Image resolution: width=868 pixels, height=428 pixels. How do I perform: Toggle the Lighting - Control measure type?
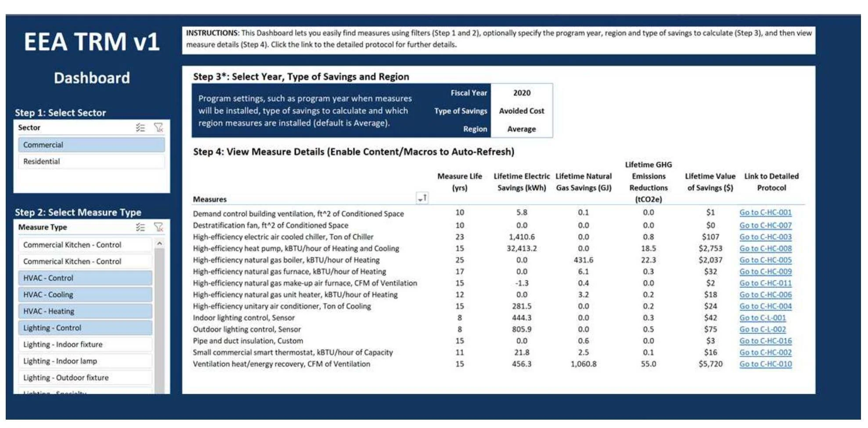pos(85,328)
